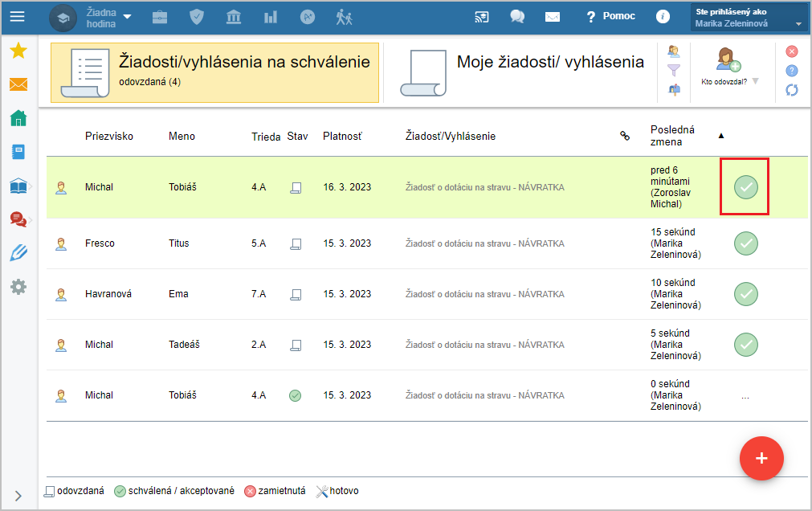The height and width of the screenshot is (511, 812).
Task: Click hotovo legend item
Action: (x=337, y=491)
